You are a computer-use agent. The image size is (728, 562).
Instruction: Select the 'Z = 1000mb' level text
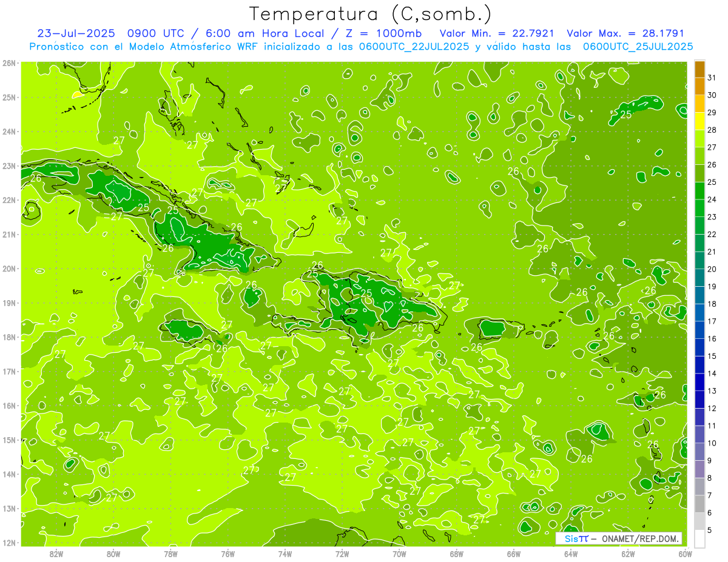(x=383, y=33)
